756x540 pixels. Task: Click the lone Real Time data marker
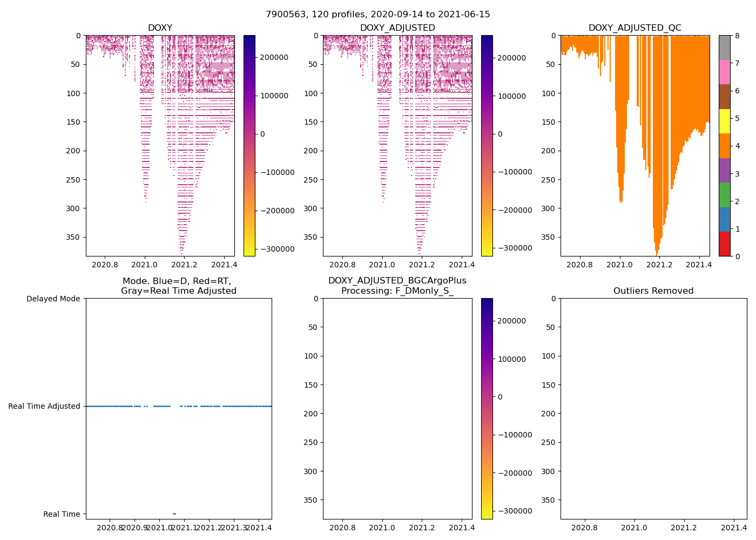[174, 514]
